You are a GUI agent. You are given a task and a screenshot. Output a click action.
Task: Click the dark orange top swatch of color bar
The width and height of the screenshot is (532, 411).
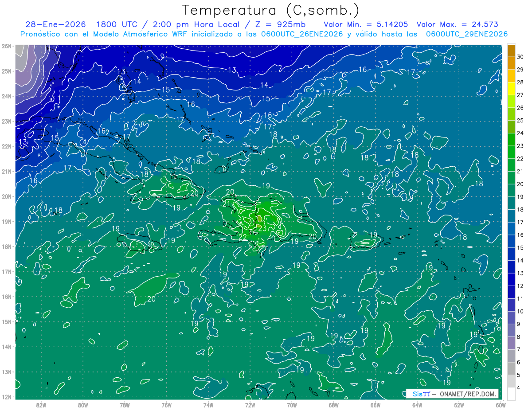[511, 51]
